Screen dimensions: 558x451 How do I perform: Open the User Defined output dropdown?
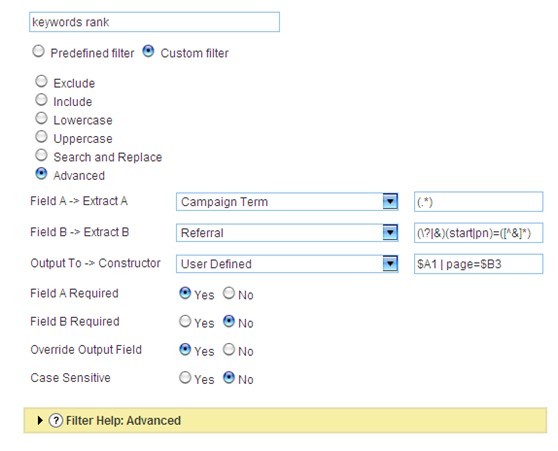click(287, 264)
